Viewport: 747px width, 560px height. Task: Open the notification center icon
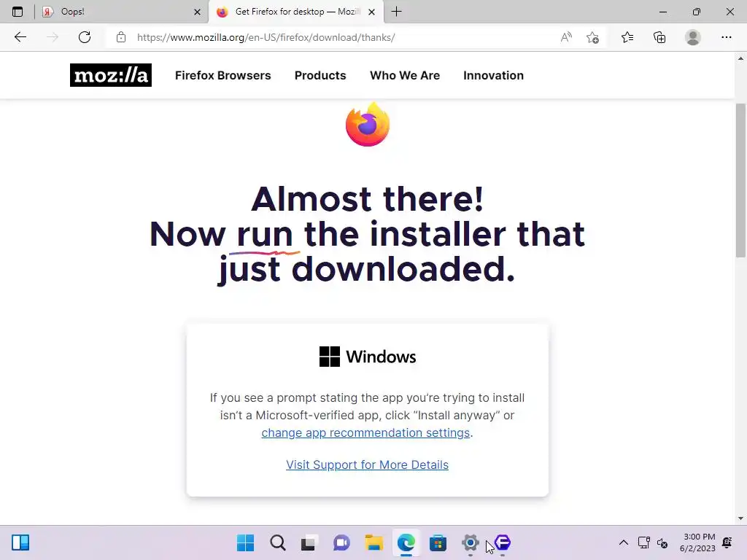[727, 542]
